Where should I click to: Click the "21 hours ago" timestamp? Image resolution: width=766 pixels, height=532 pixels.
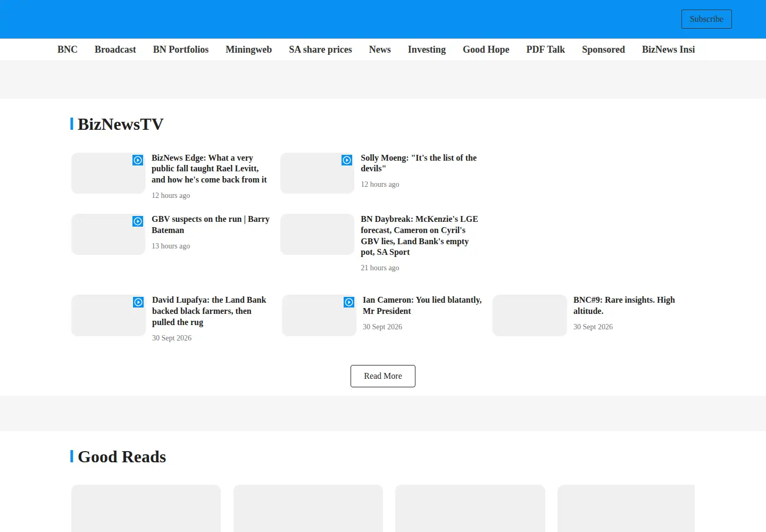pos(380,268)
